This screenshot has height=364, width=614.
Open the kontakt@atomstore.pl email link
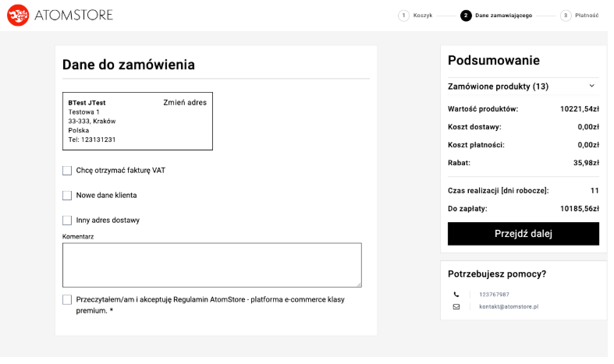[509, 307]
